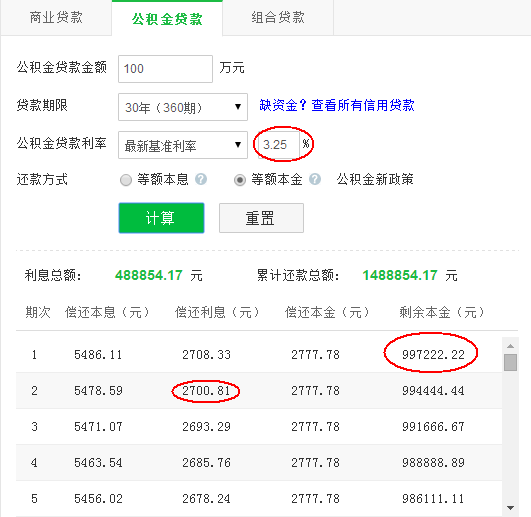531x517 pixels.
Task: Open the 贷款期限 30年 dropdown
Action: (x=183, y=107)
